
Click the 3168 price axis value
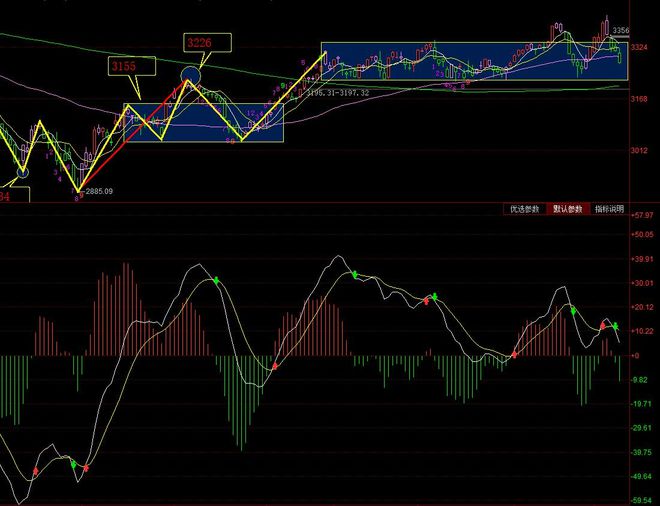tap(639, 99)
